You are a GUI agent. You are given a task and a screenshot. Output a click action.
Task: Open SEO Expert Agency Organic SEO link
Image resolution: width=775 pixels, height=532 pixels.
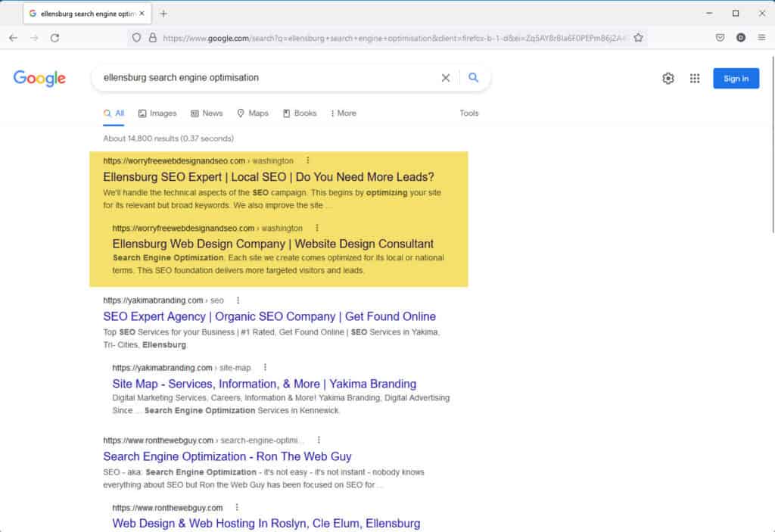point(269,316)
